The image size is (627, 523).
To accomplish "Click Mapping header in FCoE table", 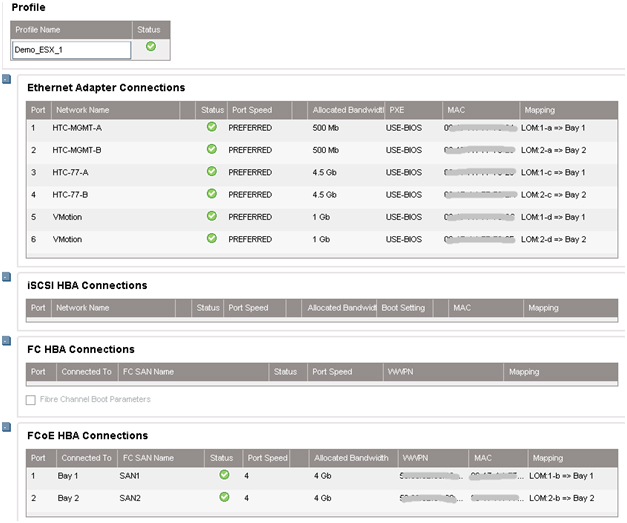I will point(548,458).
